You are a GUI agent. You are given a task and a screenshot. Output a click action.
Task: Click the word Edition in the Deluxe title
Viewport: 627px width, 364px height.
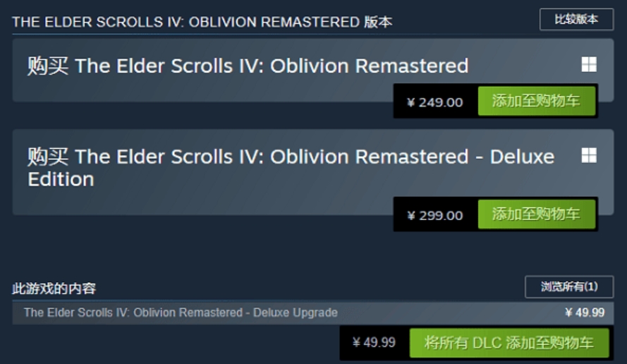(61, 179)
